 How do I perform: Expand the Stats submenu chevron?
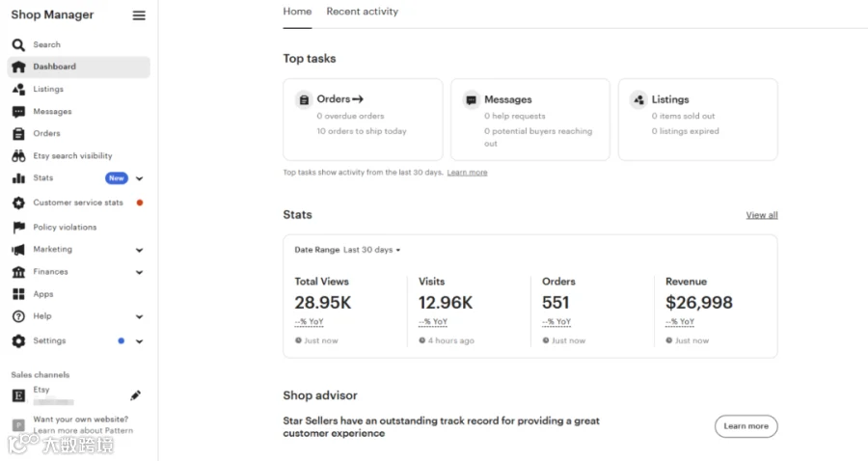[x=140, y=178]
